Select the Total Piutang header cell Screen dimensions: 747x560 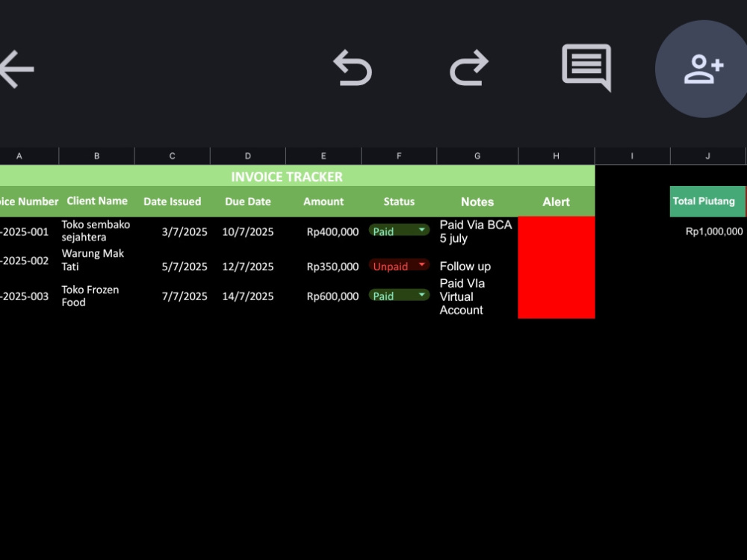point(707,202)
